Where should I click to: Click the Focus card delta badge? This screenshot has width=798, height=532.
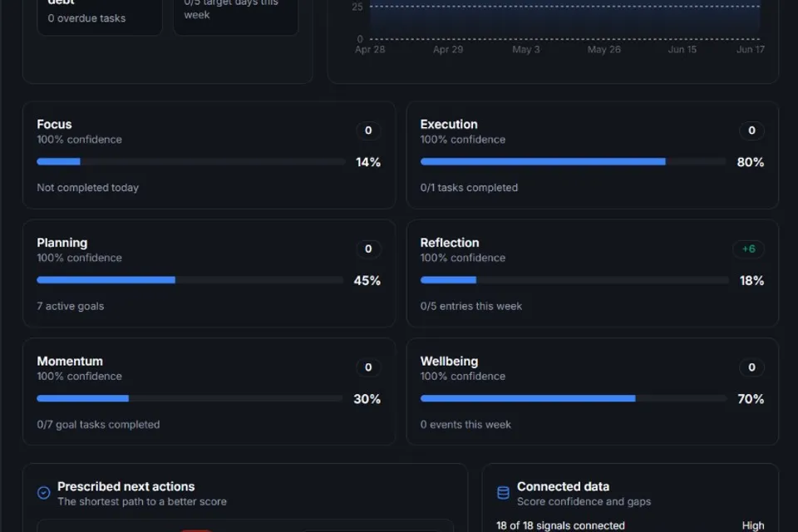368,131
